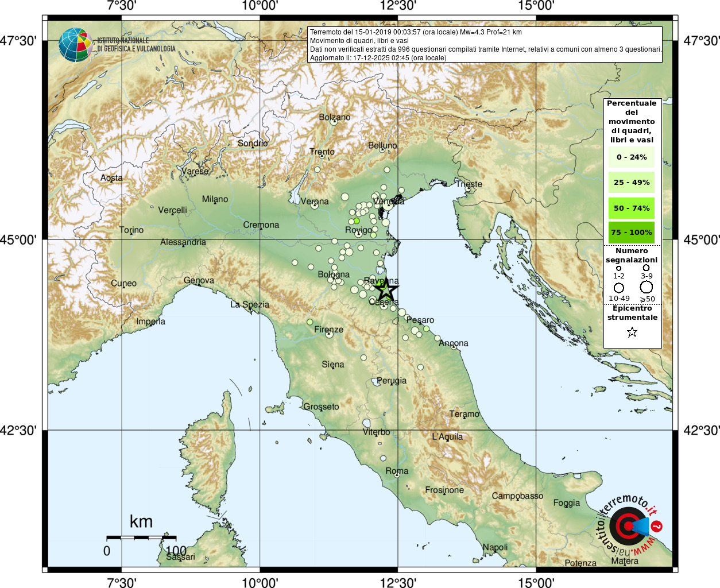Image resolution: width=720 pixels, height=588 pixels.
Task: Click the 'Numero segnalazioni' legend heading
Action: pos(632,256)
